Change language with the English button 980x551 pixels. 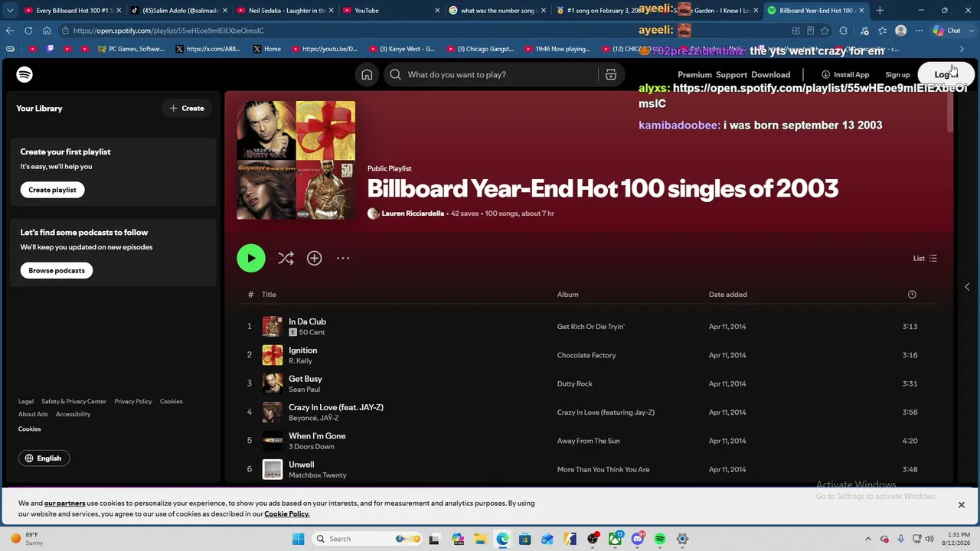click(44, 458)
